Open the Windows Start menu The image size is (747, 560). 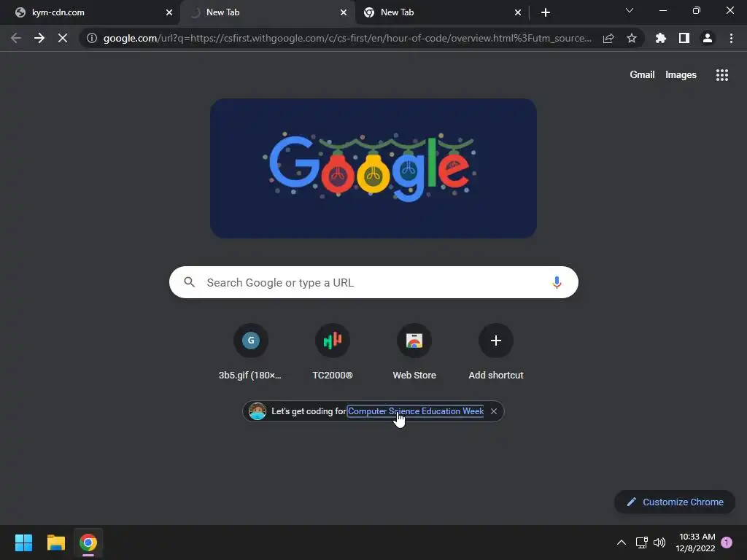(23, 542)
